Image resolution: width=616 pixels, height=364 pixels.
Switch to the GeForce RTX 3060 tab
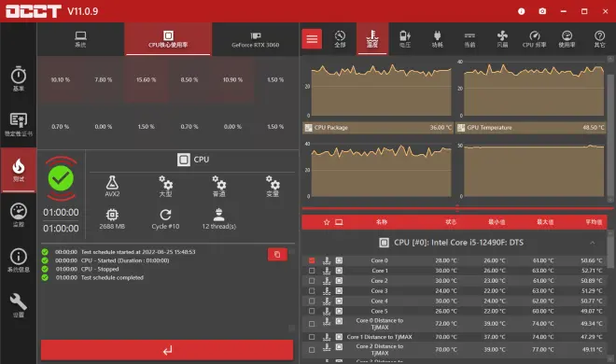click(256, 39)
